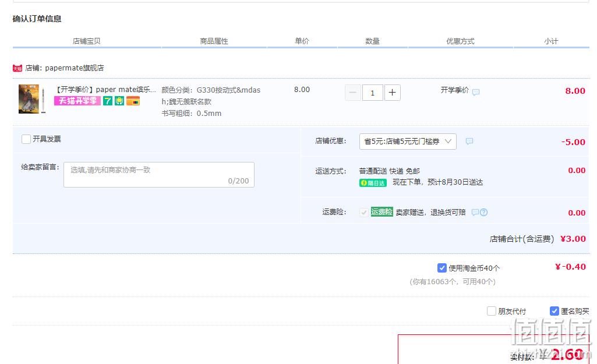Click the quantity input field
Screen dimensions: 597x364
372,93
